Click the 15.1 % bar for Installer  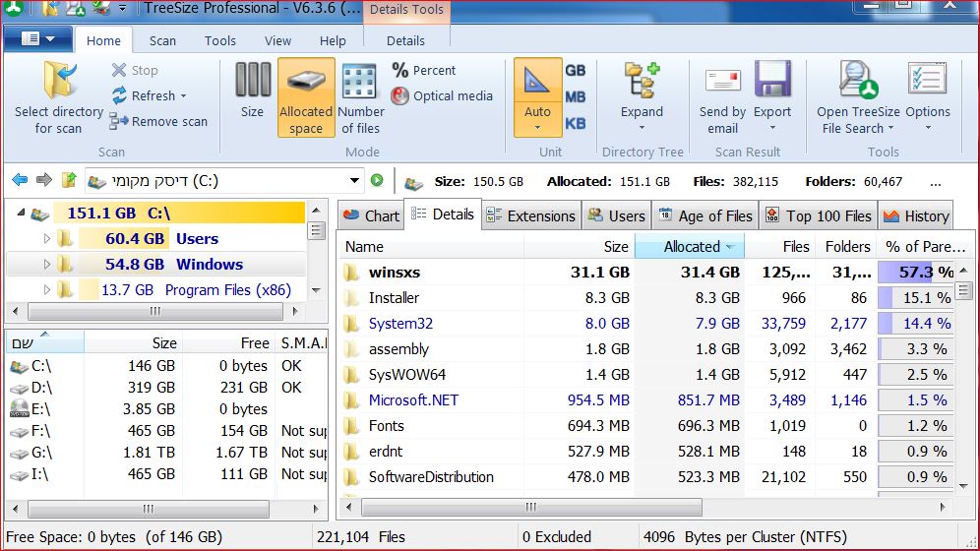(x=916, y=298)
